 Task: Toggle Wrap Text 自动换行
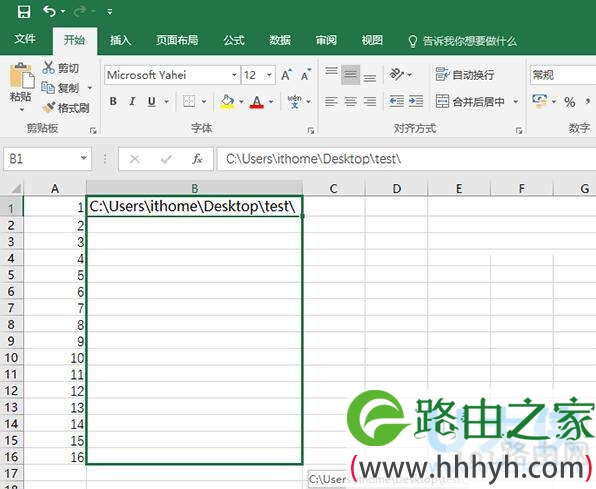click(465, 75)
